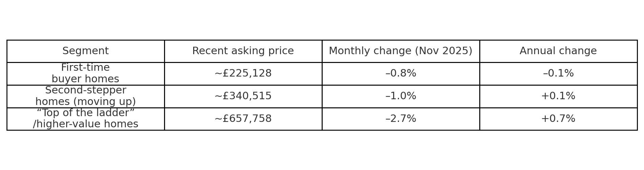Select the ~£340,515 asking price cell
Screen dimensions: 644x170
[x=243, y=96]
